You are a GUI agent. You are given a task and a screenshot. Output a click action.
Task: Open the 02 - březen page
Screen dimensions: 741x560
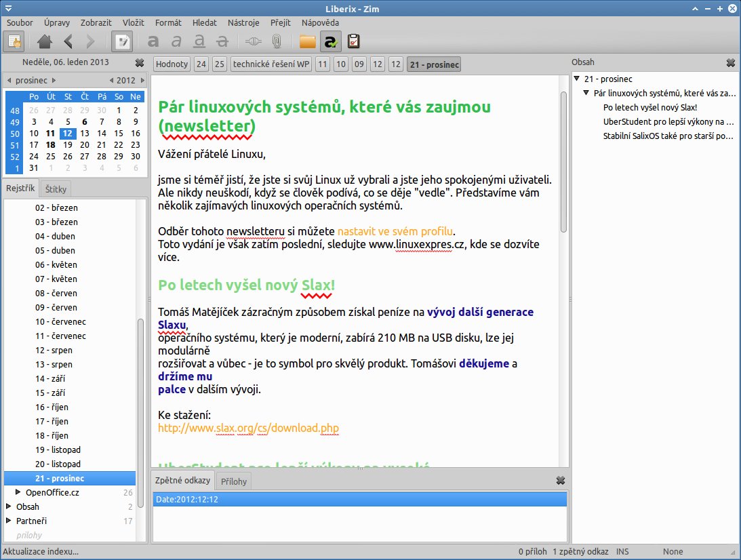pyautogui.click(x=56, y=208)
